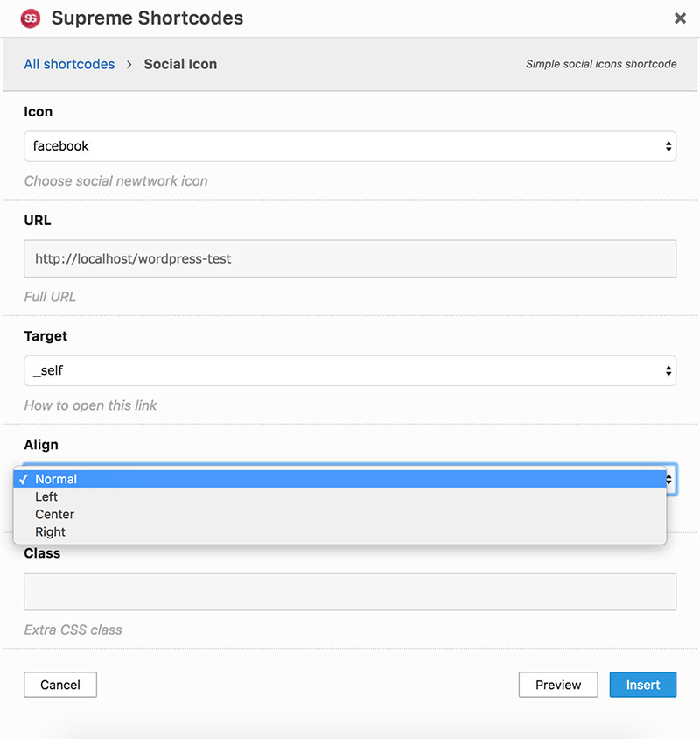
Task: Click the Supreme Shortcodes logo icon
Action: pos(31,18)
